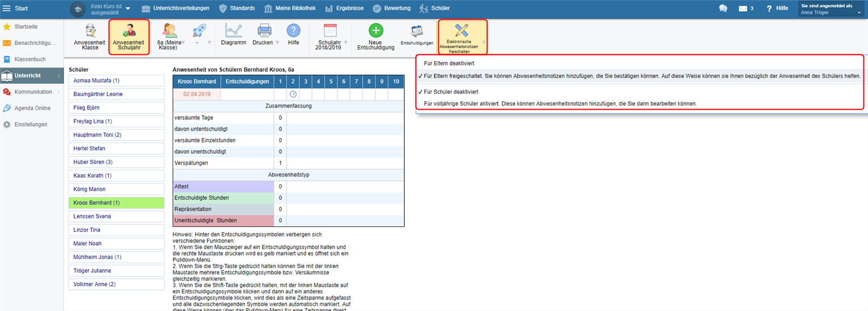
Task: Select student Asmaa Mustafa (1)
Action: [x=116, y=80]
